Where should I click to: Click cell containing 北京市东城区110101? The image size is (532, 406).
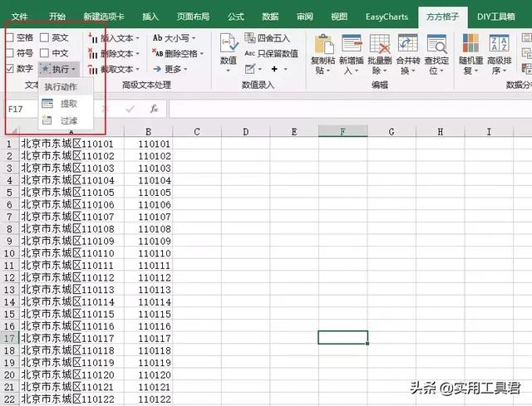click(72, 144)
